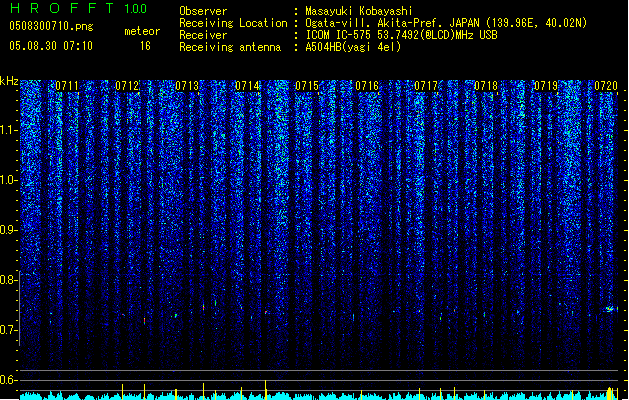The height and width of the screenshot is (400, 629).
Task: Click the 0.8 kHz axis tick label
Action: pos(8,280)
